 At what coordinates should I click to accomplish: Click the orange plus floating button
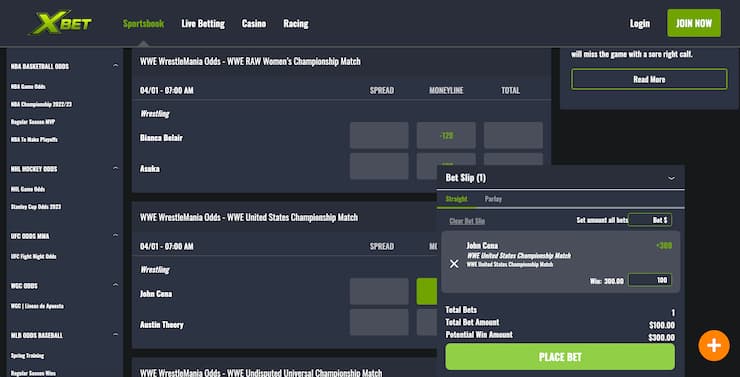click(x=714, y=346)
